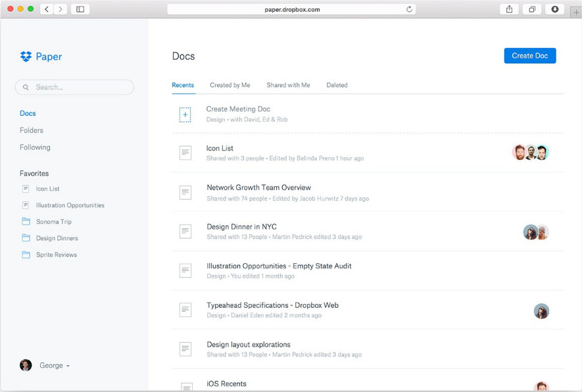The image size is (582, 392).
Task: Open the Create Meeting Doc link
Action: [x=238, y=109]
